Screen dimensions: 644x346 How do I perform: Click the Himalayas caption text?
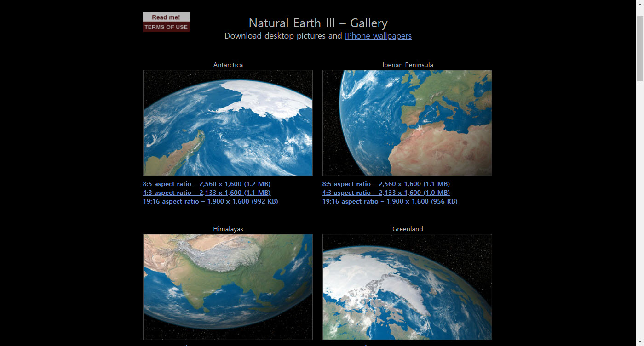(228, 229)
